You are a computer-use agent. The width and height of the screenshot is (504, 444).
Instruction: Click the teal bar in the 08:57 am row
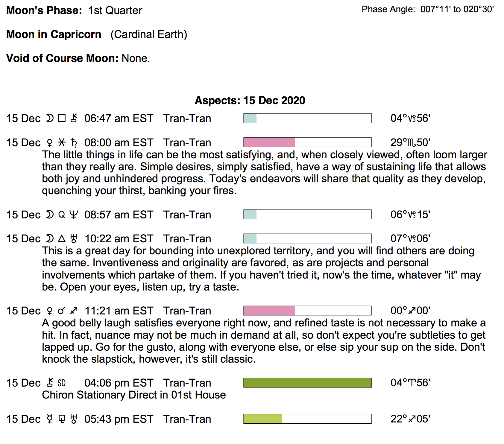(250, 215)
